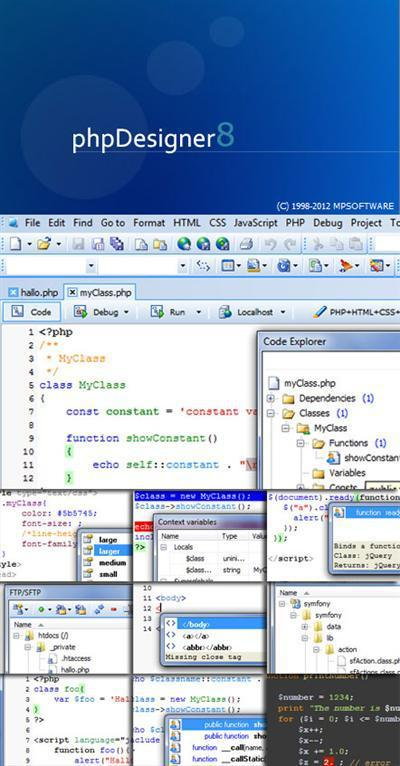Click the Save all disks icon
This screenshot has height=766, width=400.
point(116,243)
